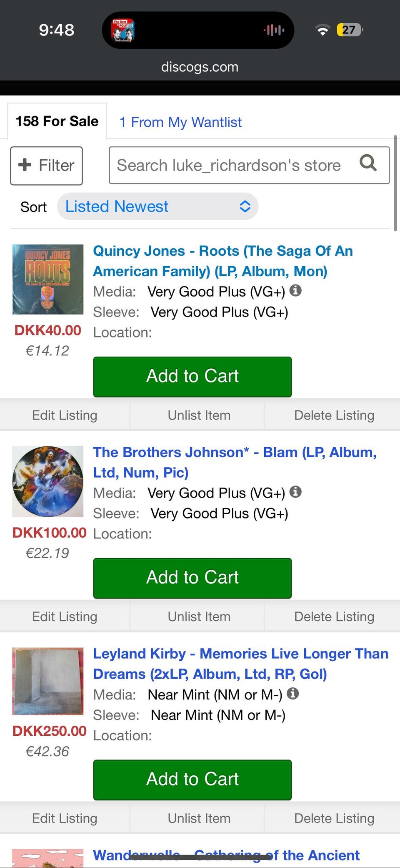
Task: Open the Quincy Jones Roots cover thumbnail
Action: [48, 279]
